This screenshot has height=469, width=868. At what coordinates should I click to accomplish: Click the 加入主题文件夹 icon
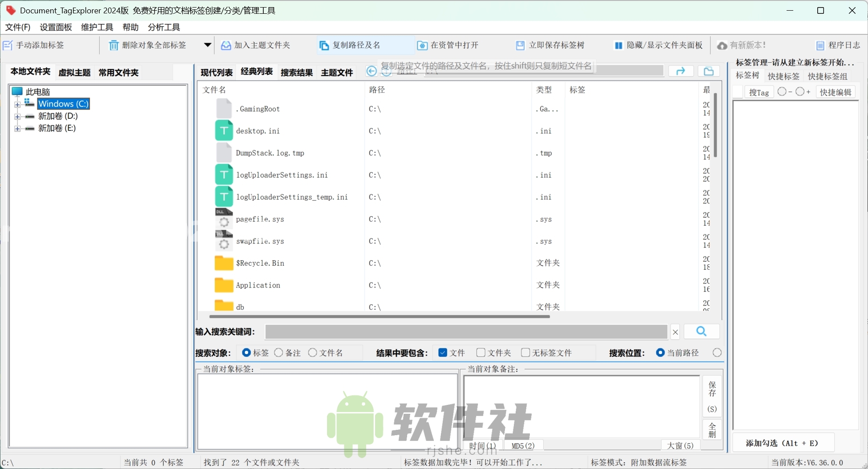coord(226,45)
